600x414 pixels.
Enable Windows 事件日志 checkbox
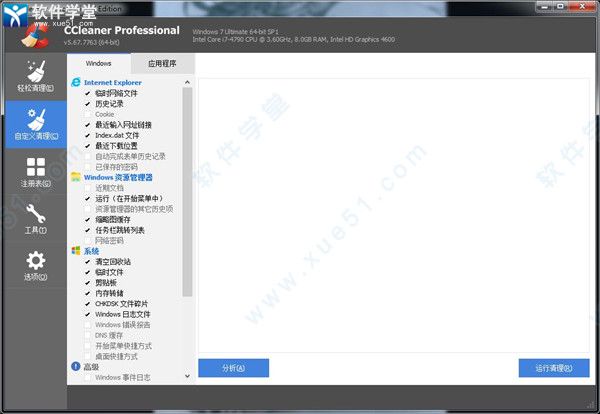(x=88, y=377)
